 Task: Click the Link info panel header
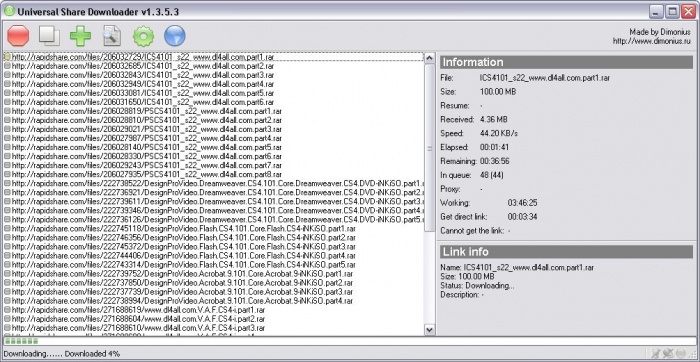pyautogui.click(x=566, y=251)
